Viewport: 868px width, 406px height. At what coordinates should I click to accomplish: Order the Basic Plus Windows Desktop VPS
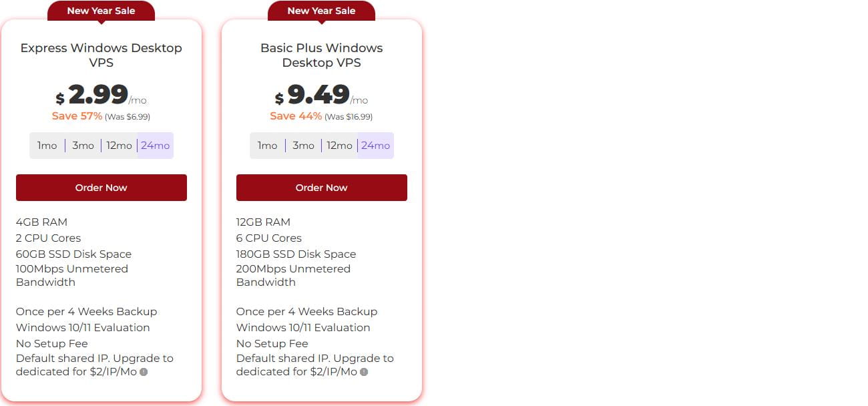pyautogui.click(x=322, y=188)
